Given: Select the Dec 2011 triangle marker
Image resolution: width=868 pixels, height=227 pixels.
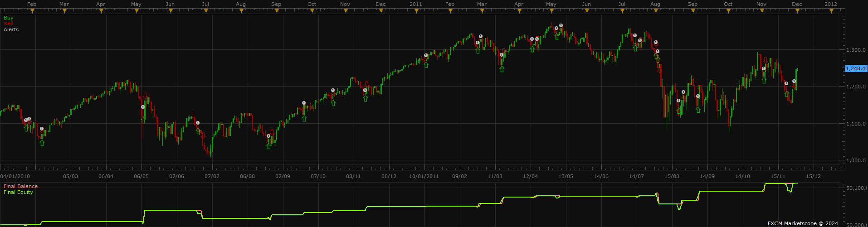Looking at the screenshot, I should [797, 11].
